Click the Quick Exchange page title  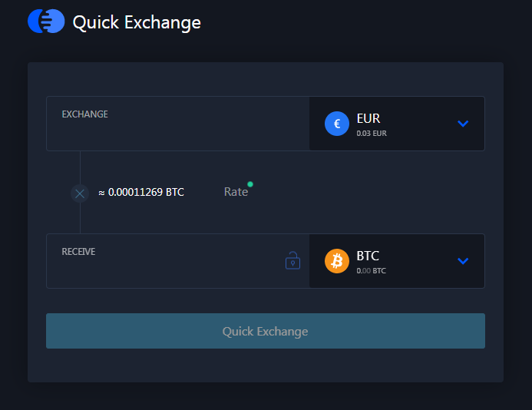pos(137,23)
